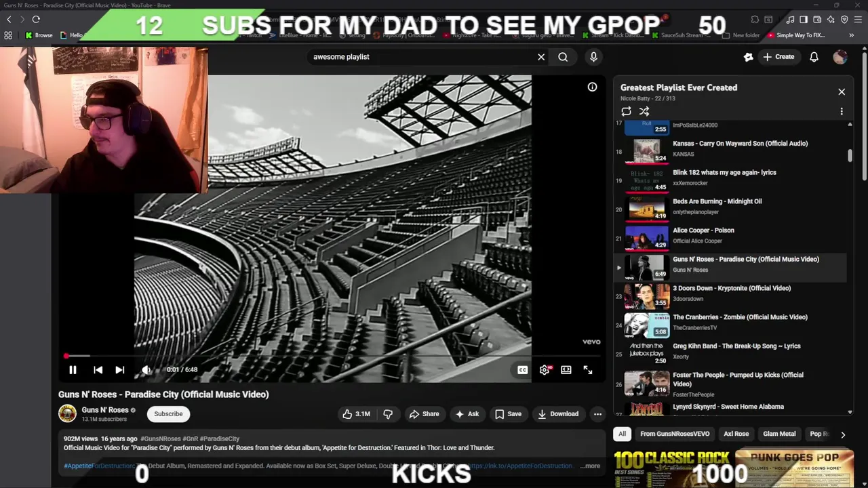Screen dimensions: 868x488
Task: Close the playlist panel
Action: (x=842, y=91)
